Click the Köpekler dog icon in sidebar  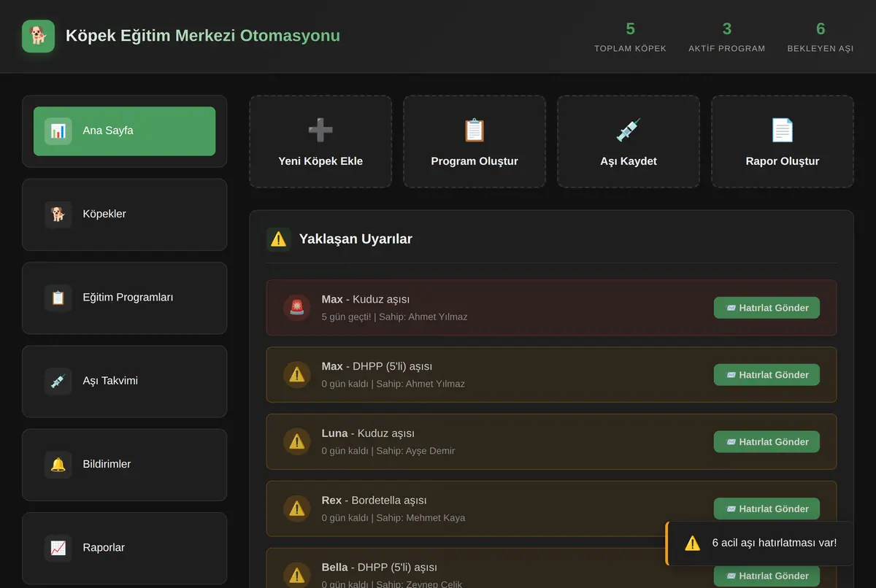[58, 214]
